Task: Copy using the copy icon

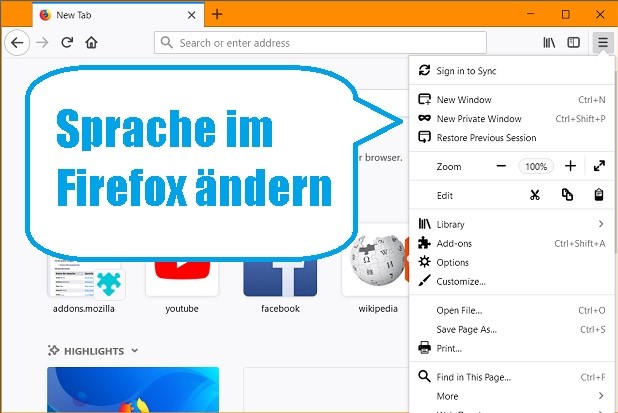Action: pyautogui.click(x=567, y=195)
